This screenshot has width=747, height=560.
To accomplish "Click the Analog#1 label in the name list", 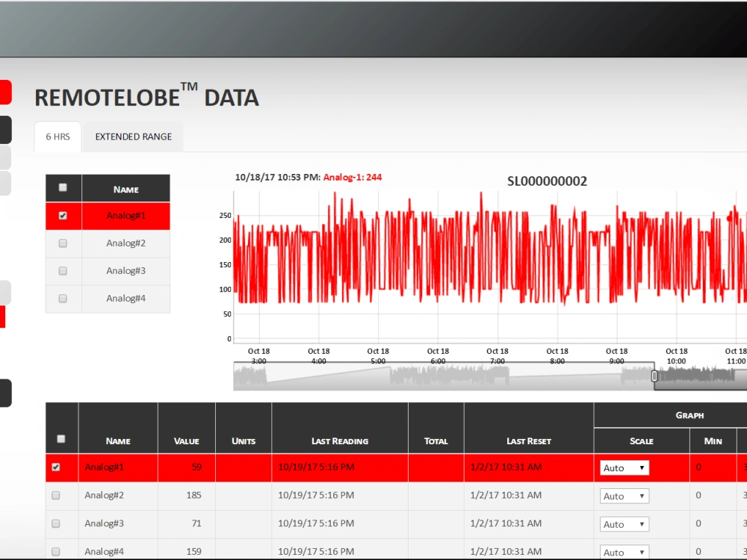I will tap(125, 216).
